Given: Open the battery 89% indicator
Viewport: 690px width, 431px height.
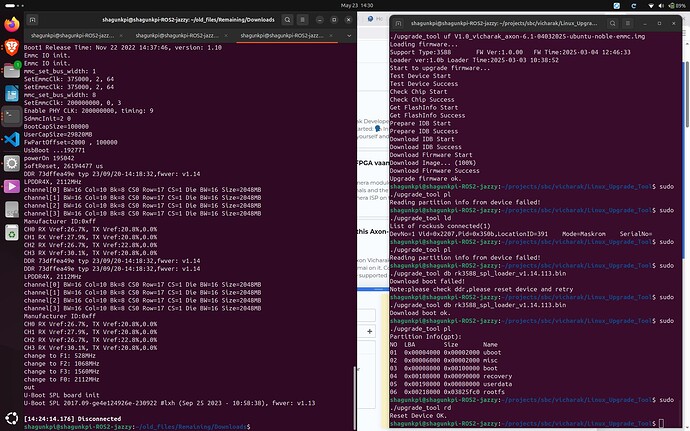Looking at the screenshot, I should click(677, 6).
